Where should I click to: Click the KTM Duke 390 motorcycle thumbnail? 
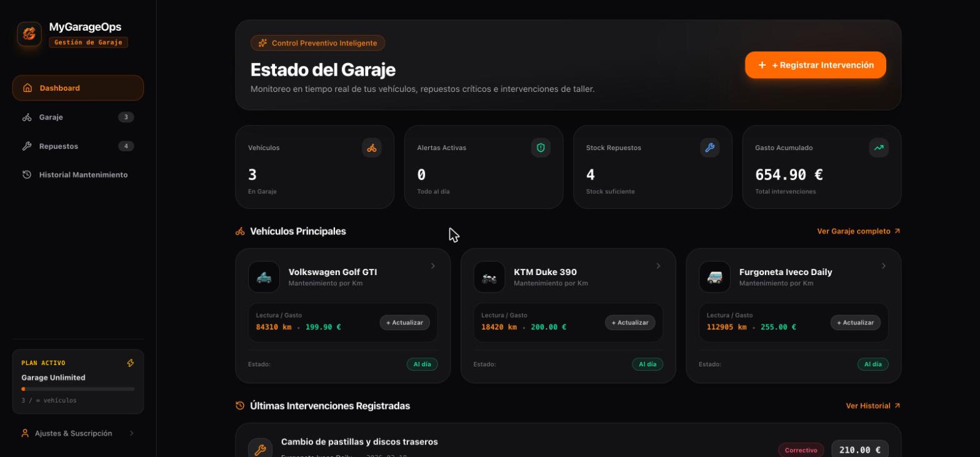click(x=489, y=277)
